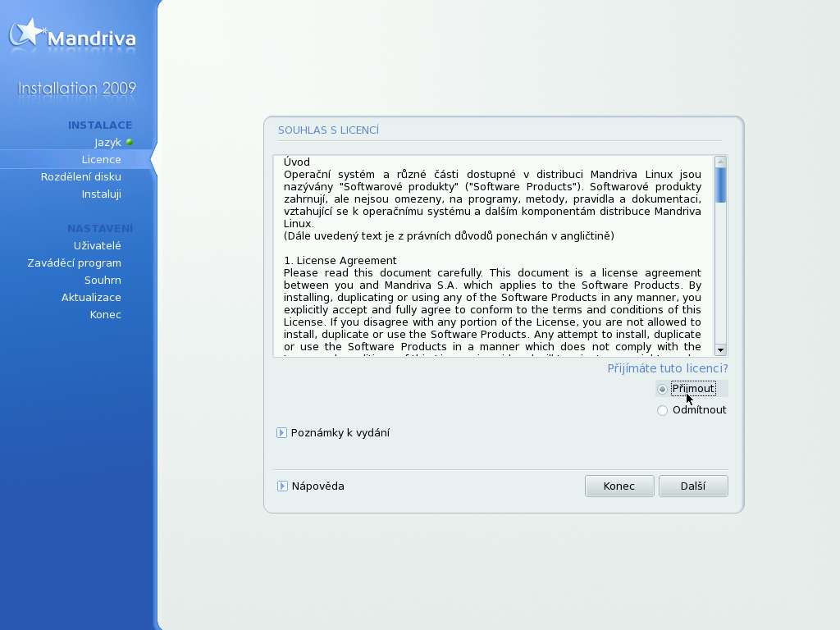Select the Souhrn step in sidebar

[103, 281]
